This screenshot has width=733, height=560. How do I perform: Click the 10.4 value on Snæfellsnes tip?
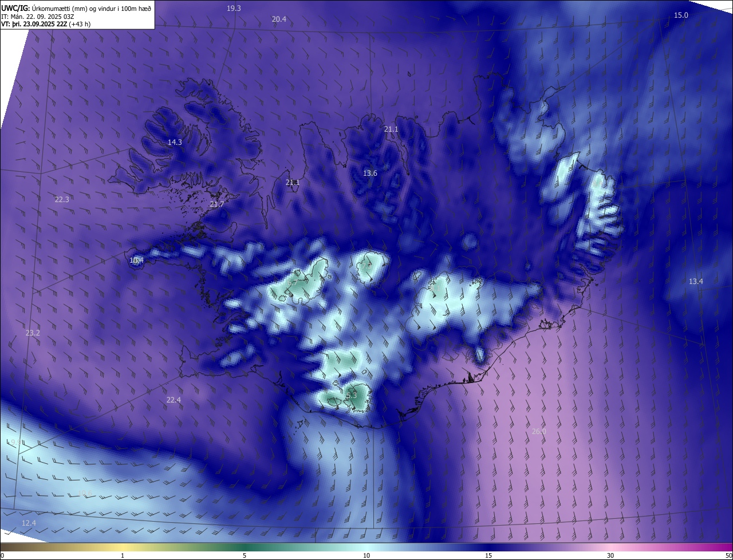[136, 260]
